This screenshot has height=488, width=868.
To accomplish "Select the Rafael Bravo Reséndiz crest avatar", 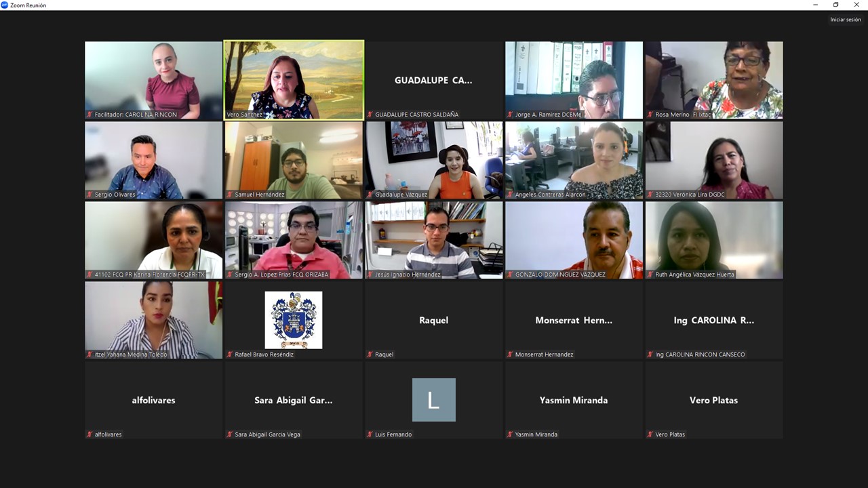I will coord(294,320).
